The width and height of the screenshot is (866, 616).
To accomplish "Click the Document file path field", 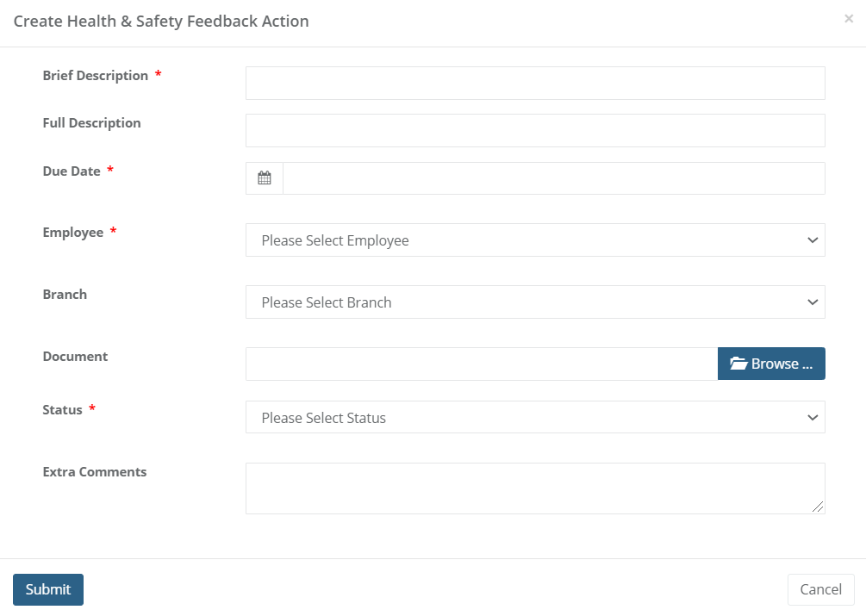I will pos(481,364).
